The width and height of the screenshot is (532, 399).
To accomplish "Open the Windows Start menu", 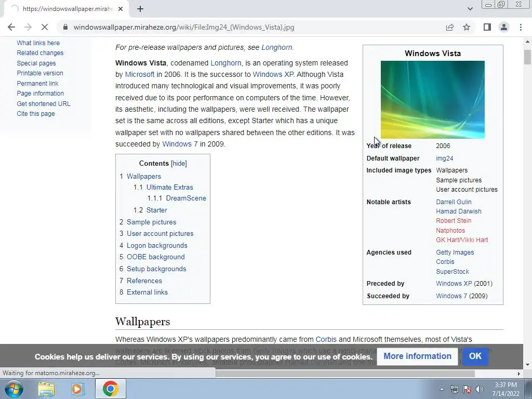I will (14, 389).
